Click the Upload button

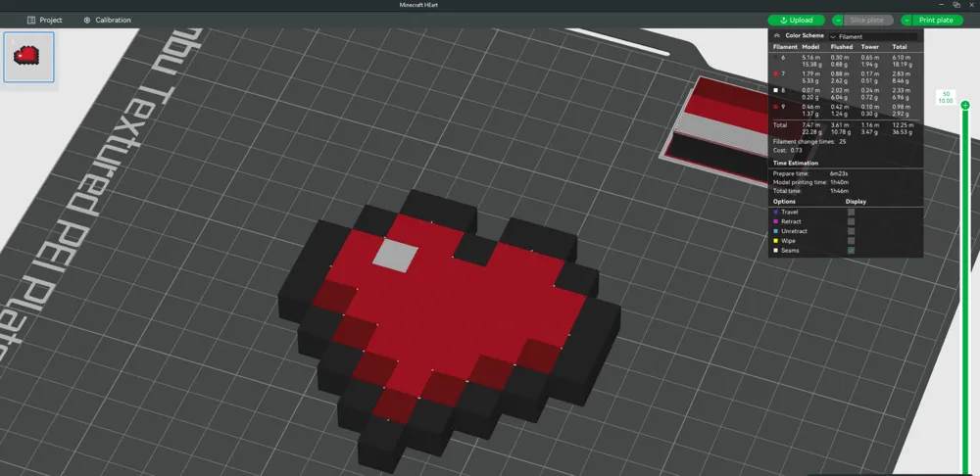point(796,20)
